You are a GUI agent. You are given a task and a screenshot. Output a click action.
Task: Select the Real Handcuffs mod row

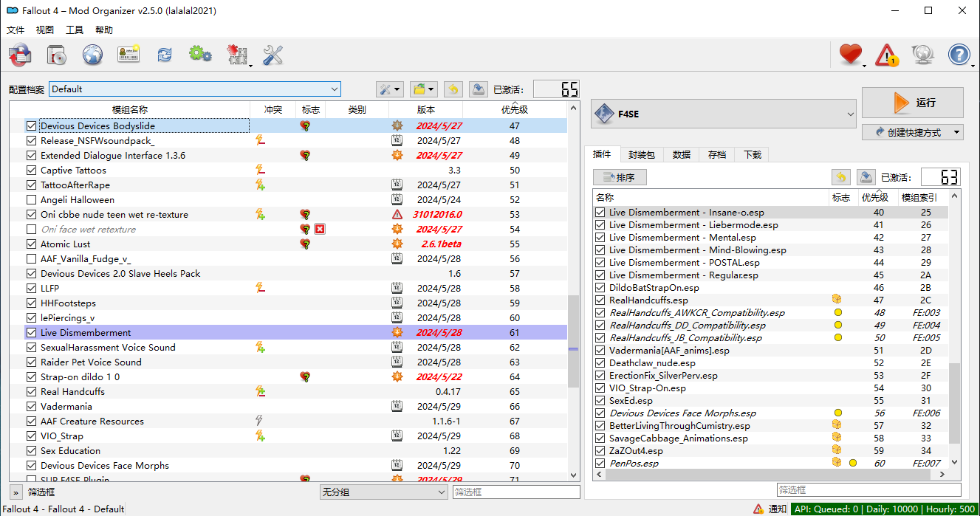(x=295, y=392)
